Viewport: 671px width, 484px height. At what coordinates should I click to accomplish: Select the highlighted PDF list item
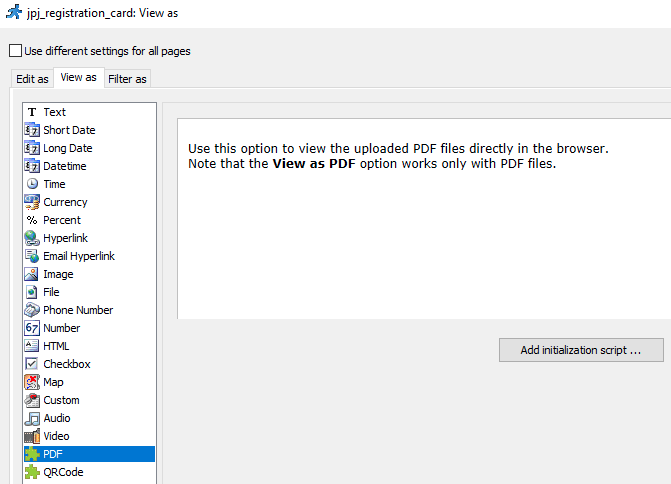coord(53,454)
